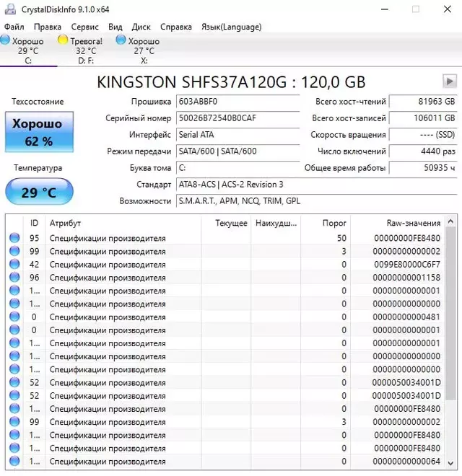Click power-on count value 4440 раз
The height and width of the screenshot is (476, 462).
(423, 151)
